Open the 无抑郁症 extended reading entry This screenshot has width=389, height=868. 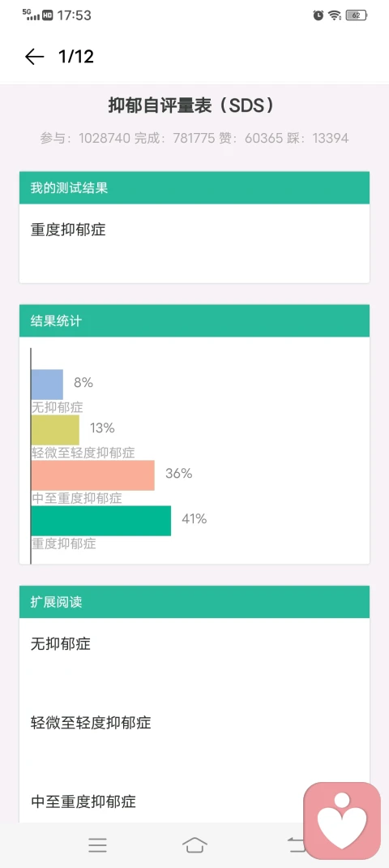(194, 644)
